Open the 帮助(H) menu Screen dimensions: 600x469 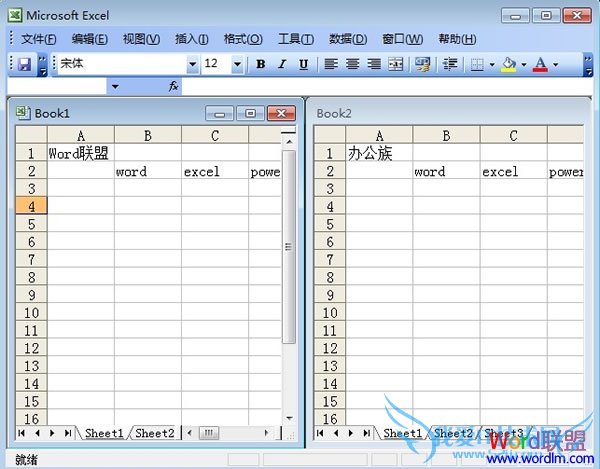[457, 39]
